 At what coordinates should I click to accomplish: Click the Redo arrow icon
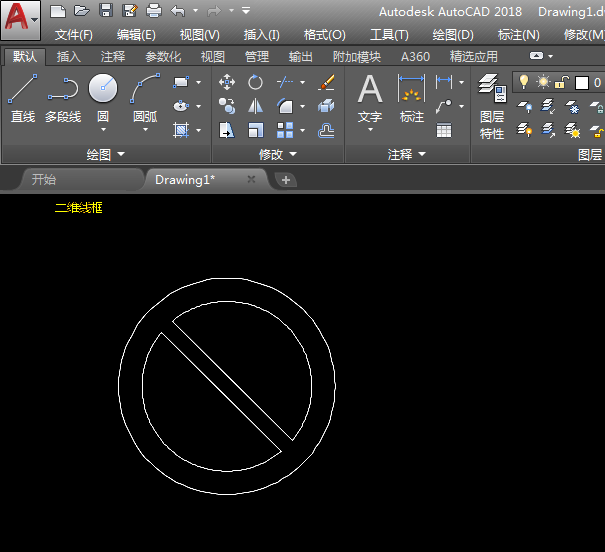pyautogui.click(x=214, y=11)
